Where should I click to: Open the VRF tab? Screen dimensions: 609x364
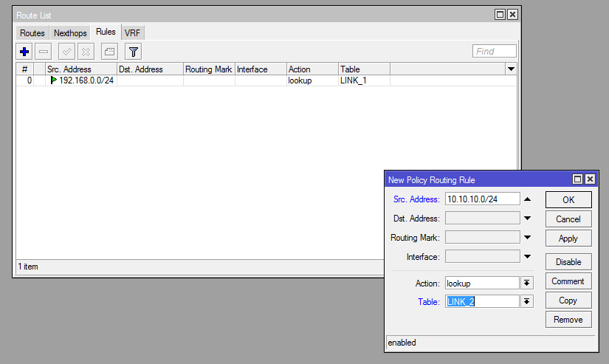tap(132, 33)
